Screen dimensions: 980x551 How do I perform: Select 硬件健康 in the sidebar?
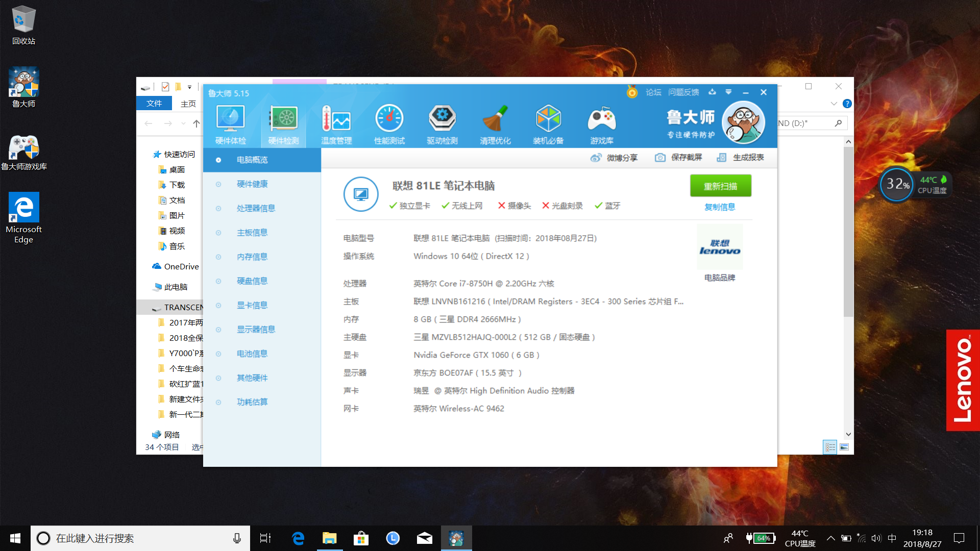(x=252, y=184)
